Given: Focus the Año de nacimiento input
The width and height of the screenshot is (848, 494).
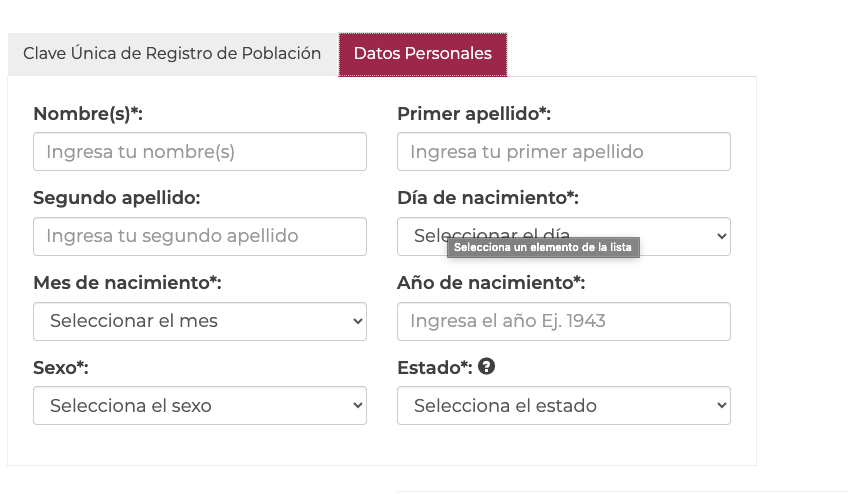Looking at the screenshot, I should [x=563, y=321].
